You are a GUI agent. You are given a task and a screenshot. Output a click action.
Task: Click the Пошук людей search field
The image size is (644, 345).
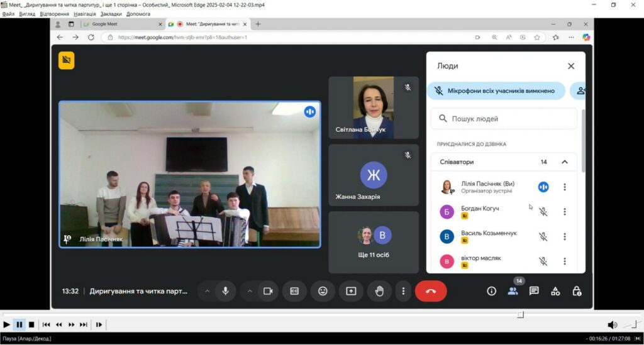coord(504,118)
